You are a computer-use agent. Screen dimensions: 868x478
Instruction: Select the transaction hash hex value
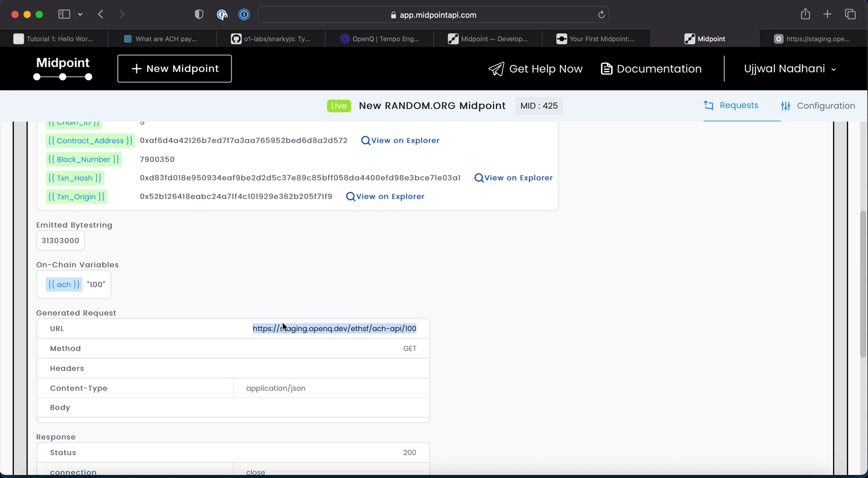(x=300, y=178)
